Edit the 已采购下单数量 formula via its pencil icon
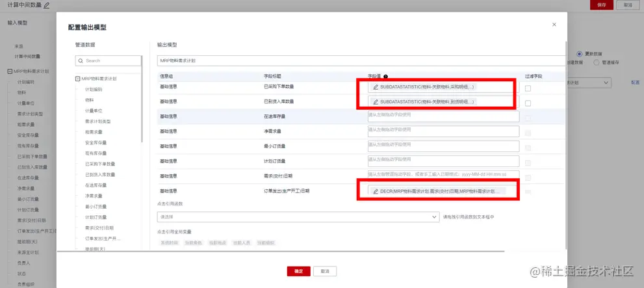 (376, 87)
